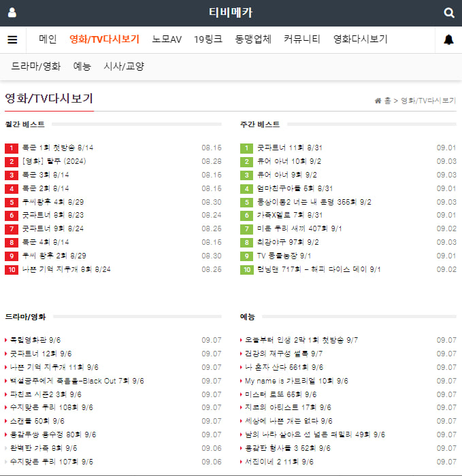Click green rank 1 badge in 주간 베스트
Viewport: 462px width, 476px height.
[x=246, y=148]
